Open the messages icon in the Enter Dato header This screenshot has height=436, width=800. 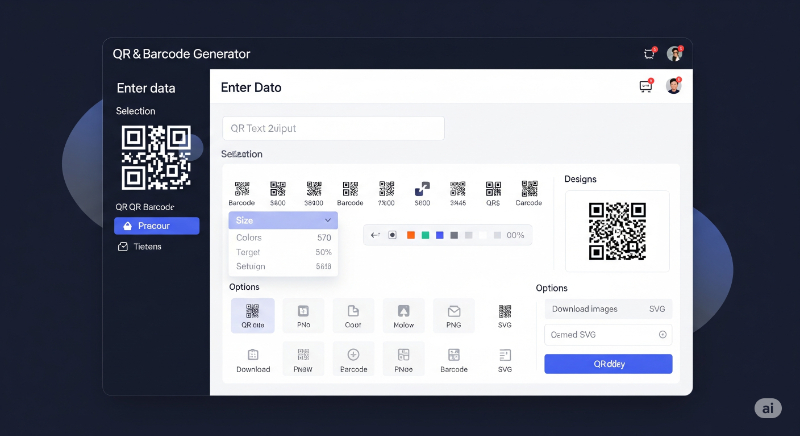tap(646, 86)
